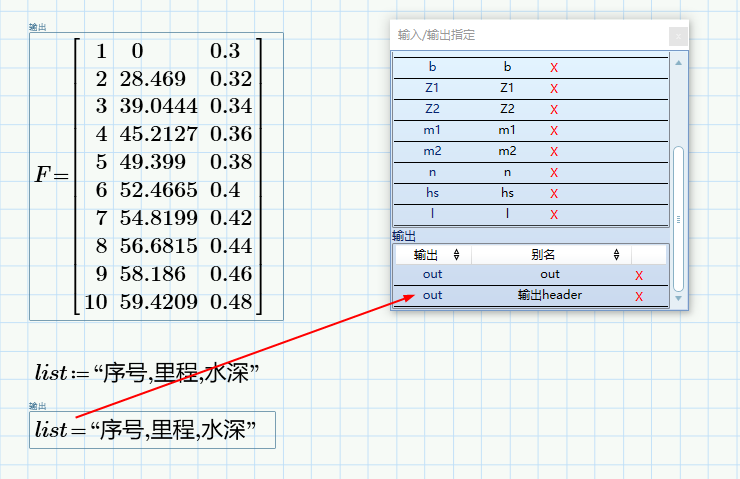Sort by the 输出 column header
Image resolution: width=740 pixels, height=479 pixels.
click(432, 255)
